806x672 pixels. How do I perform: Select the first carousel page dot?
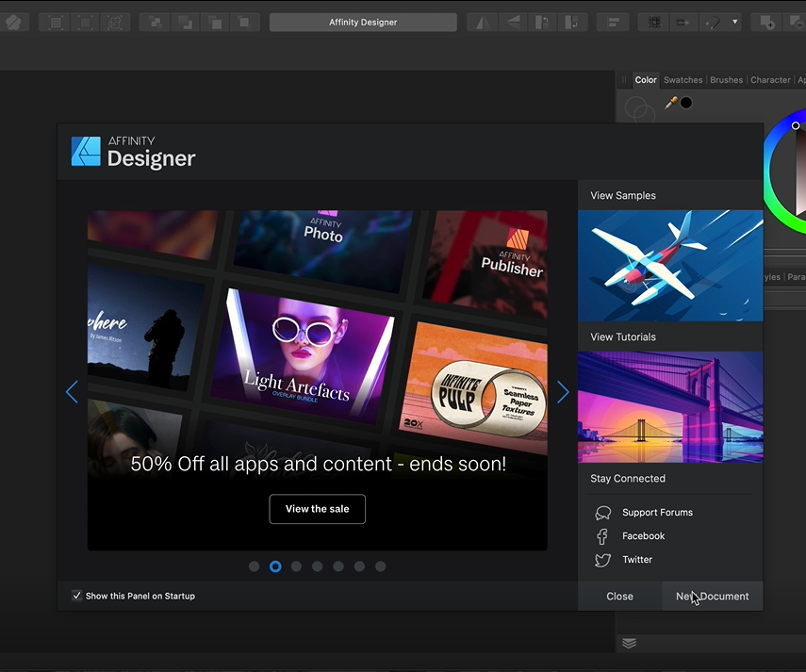254,566
